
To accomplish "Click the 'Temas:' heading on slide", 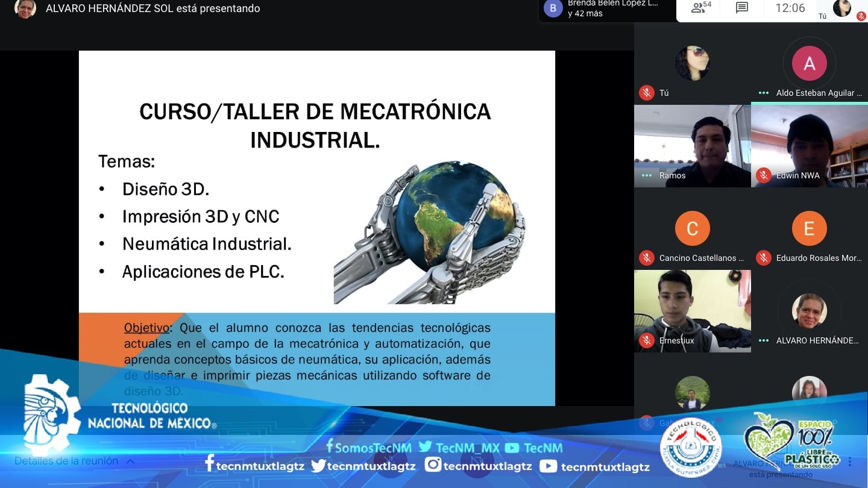I will pos(127,161).
